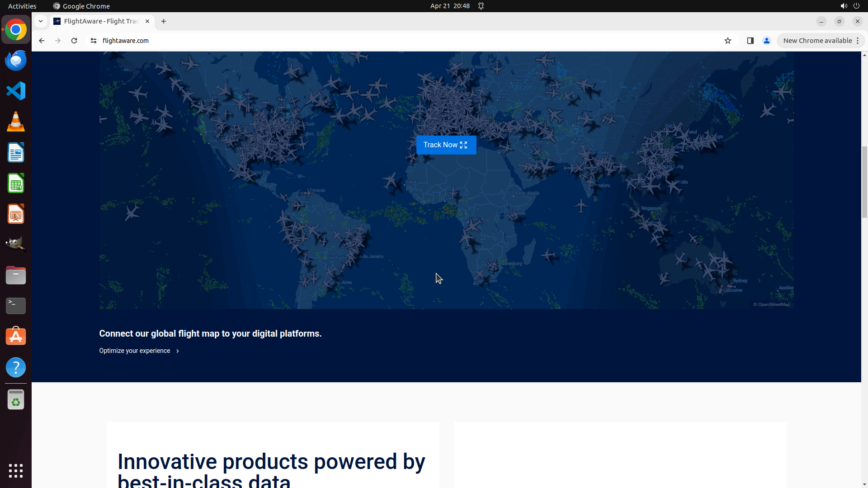868x488 pixels.
Task: Open the Chrome profile icon
Action: [766, 41]
